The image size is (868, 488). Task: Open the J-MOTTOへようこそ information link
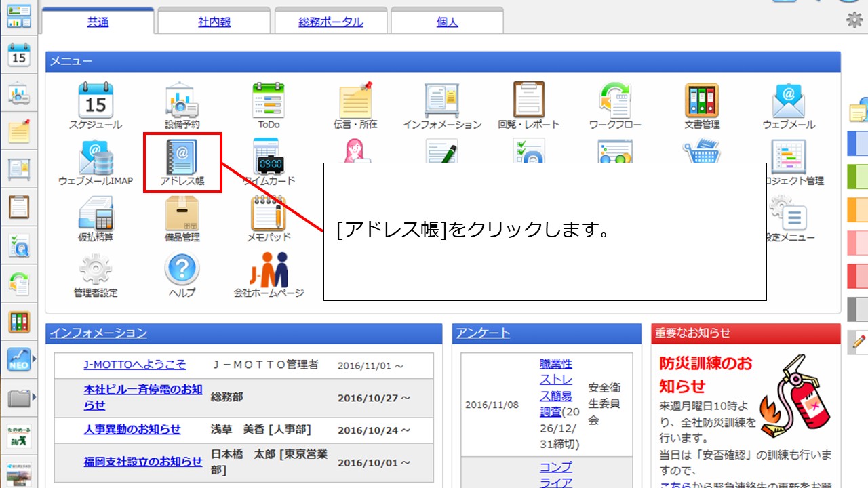(134, 365)
